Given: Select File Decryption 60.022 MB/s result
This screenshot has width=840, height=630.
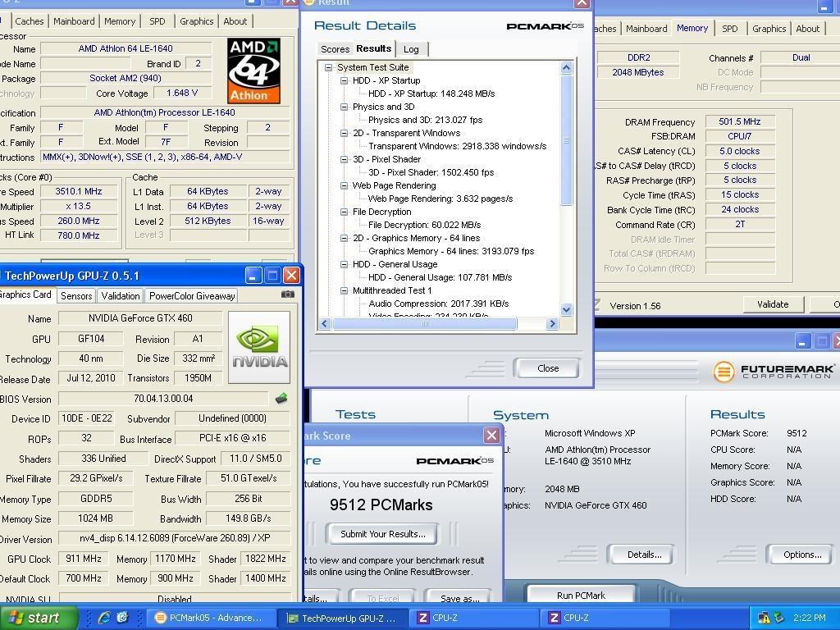Looking at the screenshot, I should [x=424, y=225].
